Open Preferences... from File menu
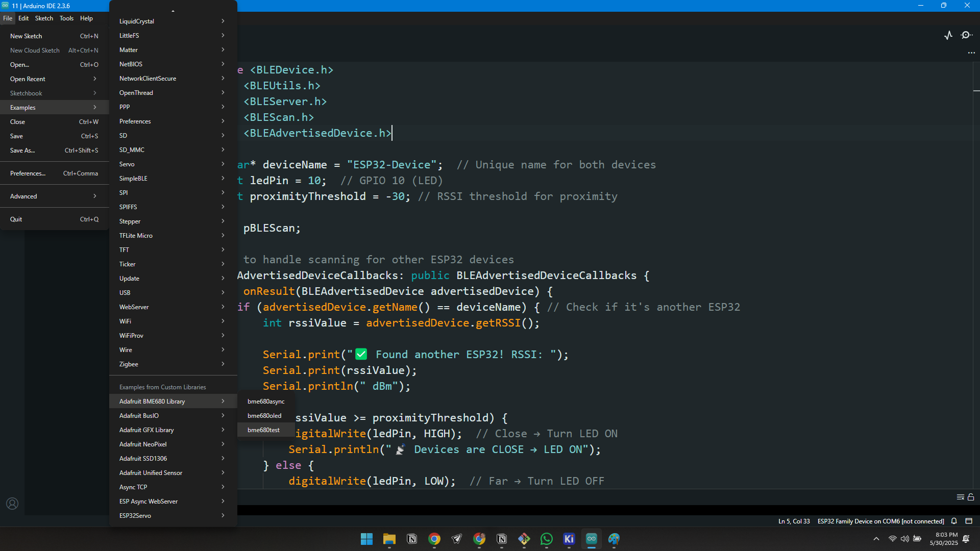Image resolution: width=980 pixels, height=551 pixels. click(55, 173)
